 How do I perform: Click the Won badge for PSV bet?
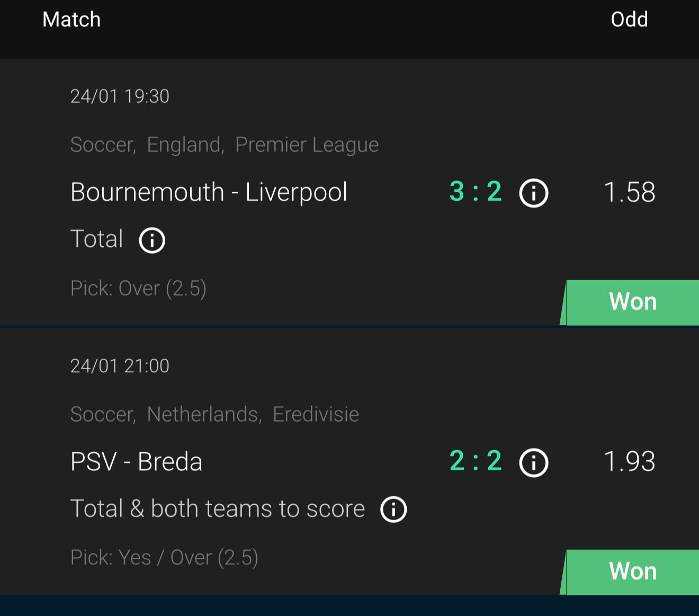pyautogui.click(x=632, y=572)
